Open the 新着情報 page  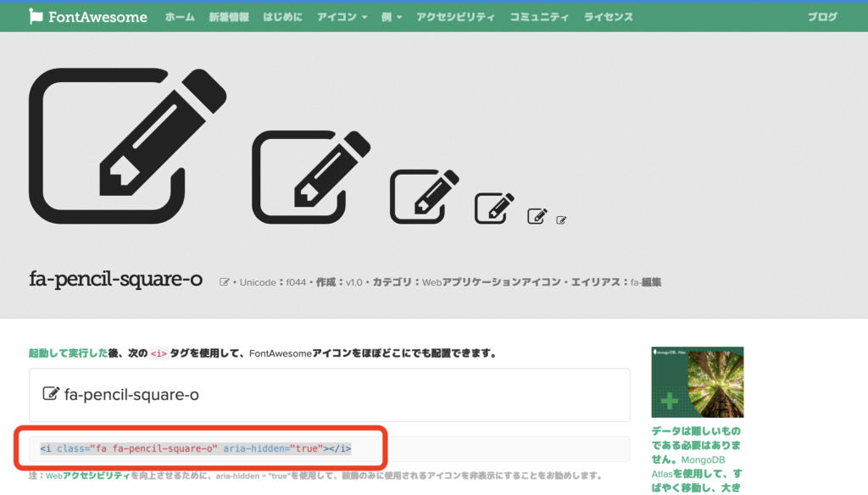tap(229, 17)
